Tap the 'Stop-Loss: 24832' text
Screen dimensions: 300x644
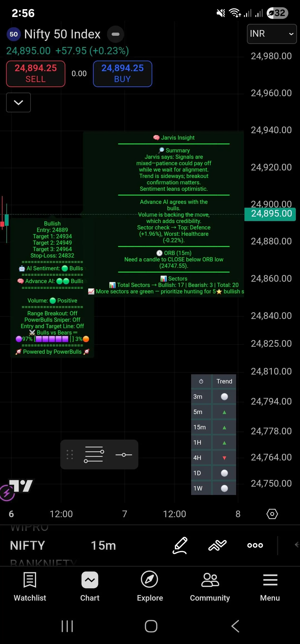pos(52,256)
